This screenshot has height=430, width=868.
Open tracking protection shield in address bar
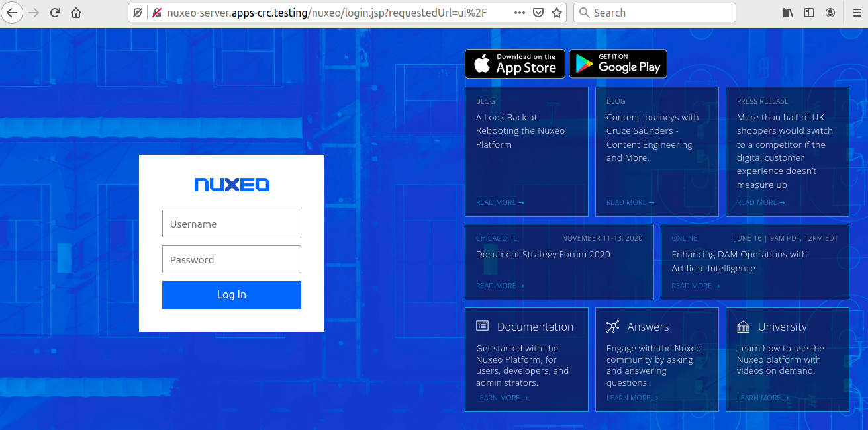(138, 13)
